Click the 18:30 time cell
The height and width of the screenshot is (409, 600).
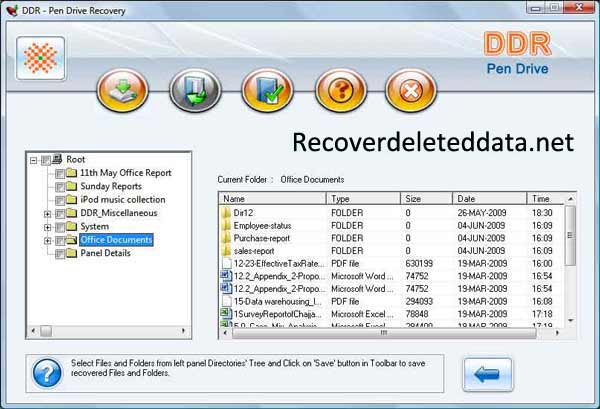(x=542, y=212)
